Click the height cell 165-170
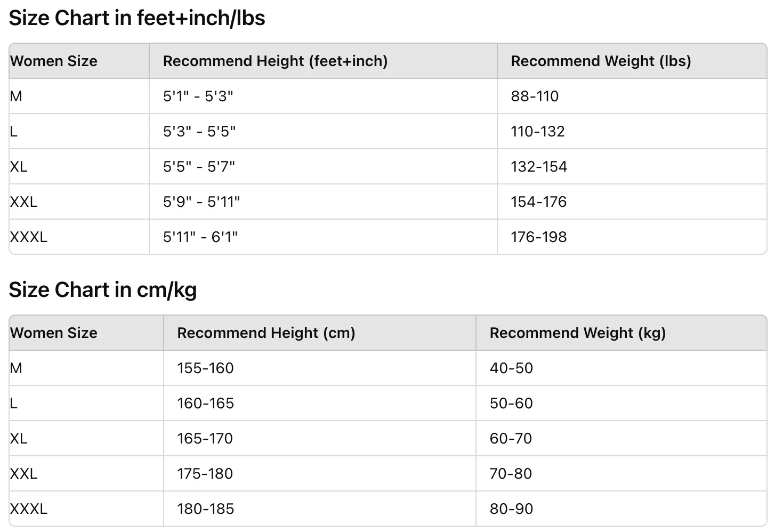Viewport: 775px width, 532px height. coord(205,439)
